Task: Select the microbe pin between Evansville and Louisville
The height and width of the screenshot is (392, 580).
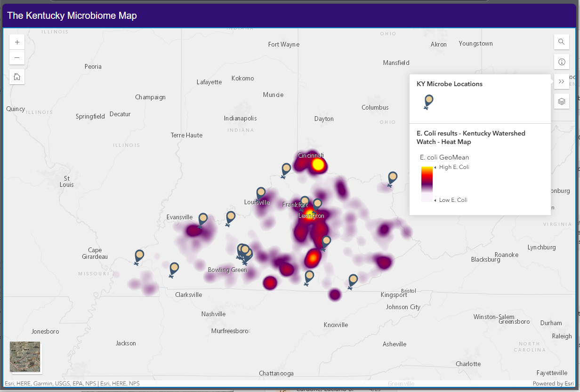Action: click(x=230, y=218)
